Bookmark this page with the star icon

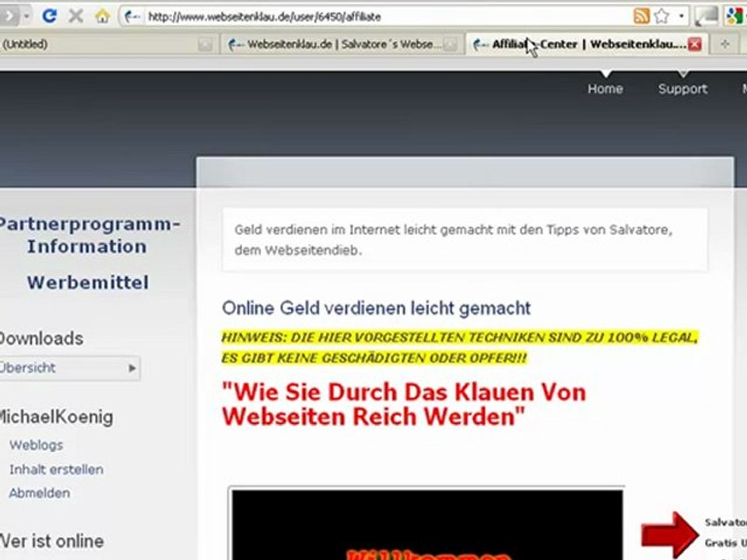(661, 16)
